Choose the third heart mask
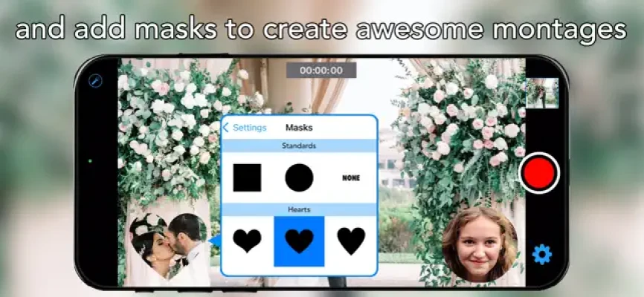Image resolution: width=644 pixels, height=297 pixels. [x=351, y=241]
